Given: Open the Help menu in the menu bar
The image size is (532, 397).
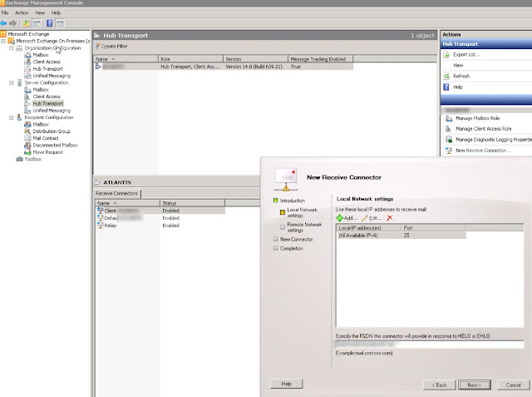Looking at the screenshot, I should pos(56,13).
